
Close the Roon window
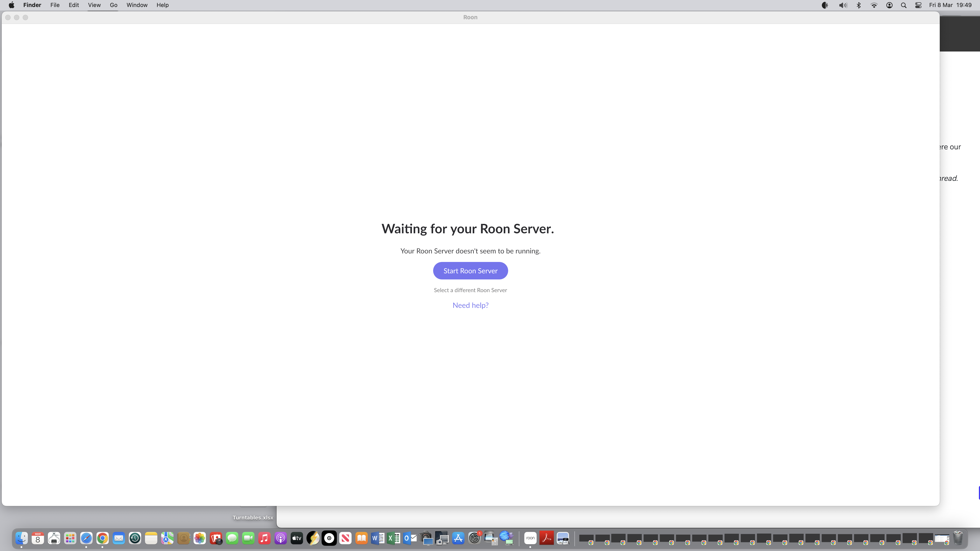8,17
